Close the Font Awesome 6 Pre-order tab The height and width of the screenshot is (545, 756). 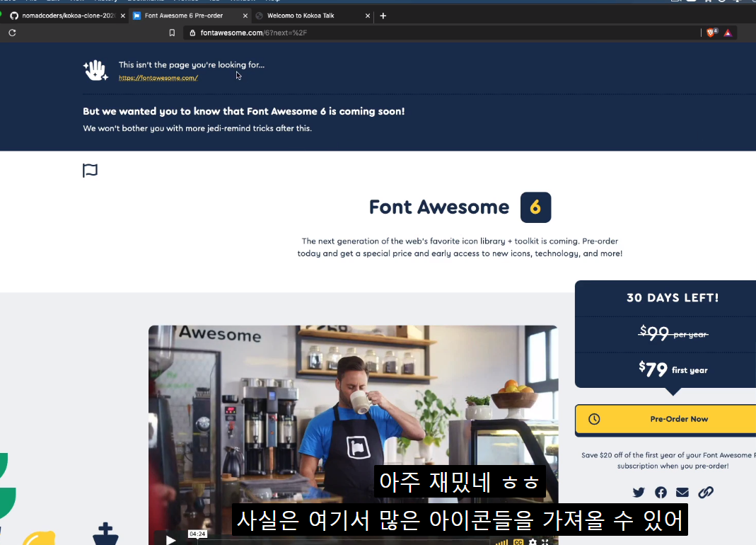[245, 16]
